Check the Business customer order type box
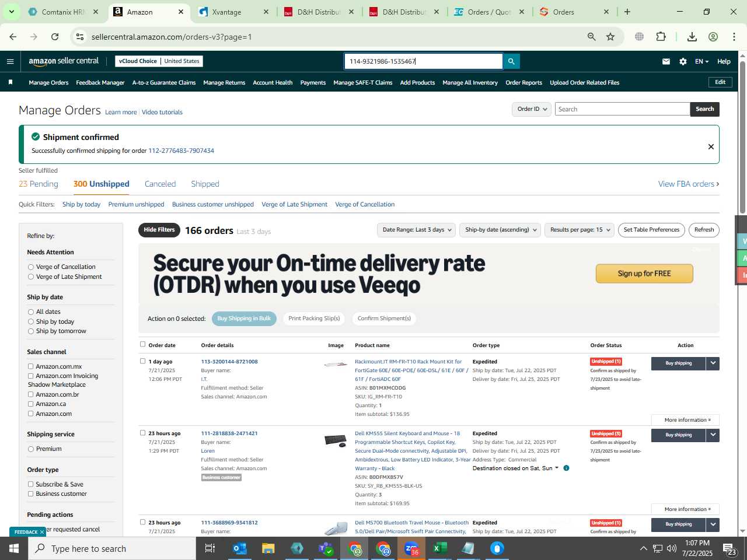This screenshot has height=560, width=747. point(30,494)
